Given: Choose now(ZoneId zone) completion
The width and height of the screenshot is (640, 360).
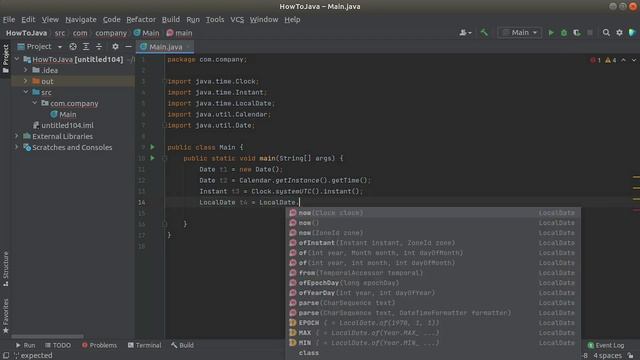Looking at the screenshot, I should coord(433,233).
